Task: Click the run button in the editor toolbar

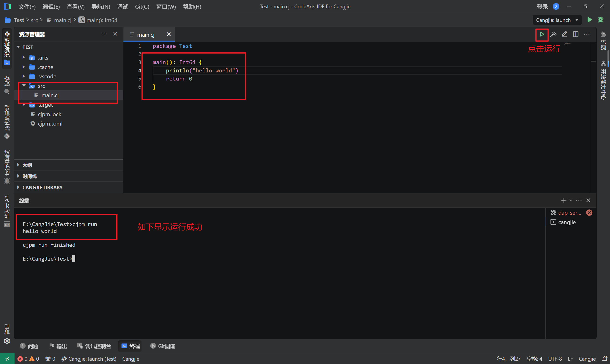Action: [542, 34]
